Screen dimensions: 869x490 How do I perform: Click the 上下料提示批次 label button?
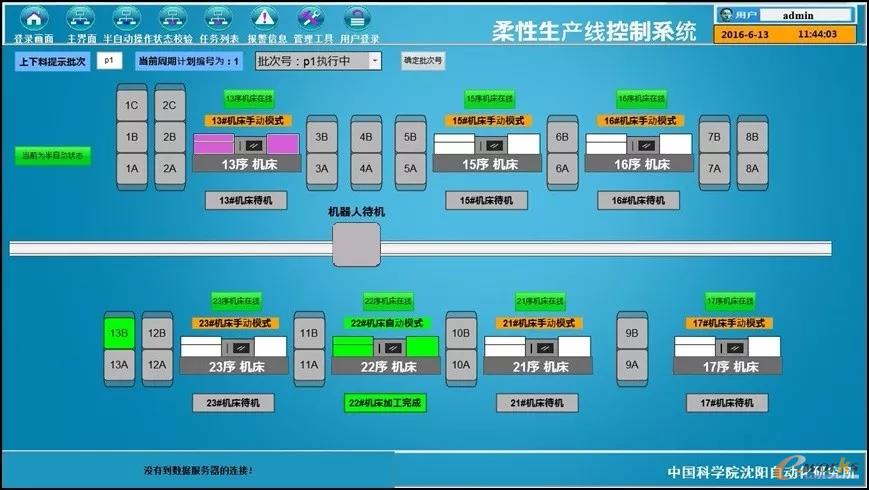tap(53, 62)
